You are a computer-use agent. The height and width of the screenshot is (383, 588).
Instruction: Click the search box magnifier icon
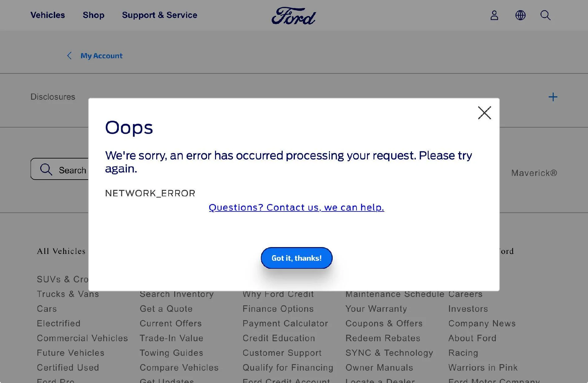[x=46, y=169]
